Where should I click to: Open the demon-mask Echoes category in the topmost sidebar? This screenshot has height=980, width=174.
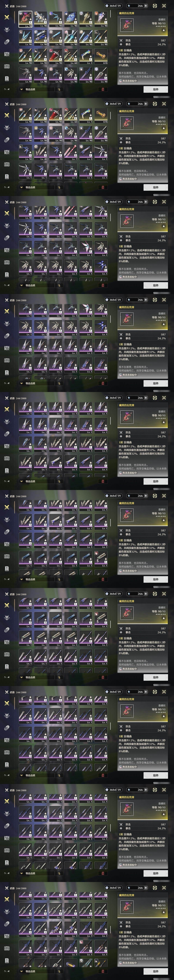coord(7,29)
